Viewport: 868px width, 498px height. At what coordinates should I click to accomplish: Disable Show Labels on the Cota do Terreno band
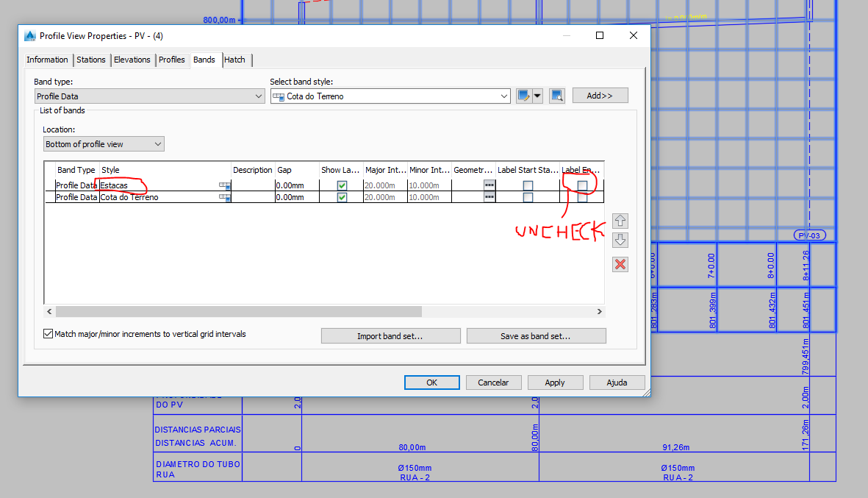341,196
